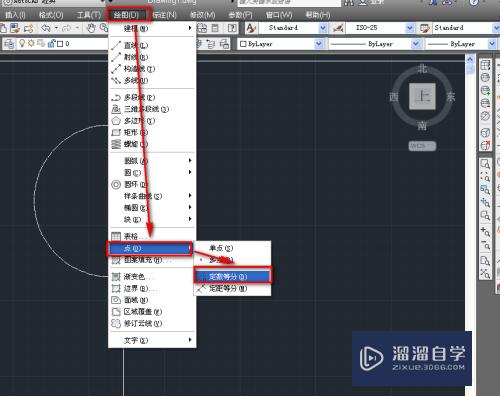Click the vertical scrollbar up arrow

tap(470, 60)
